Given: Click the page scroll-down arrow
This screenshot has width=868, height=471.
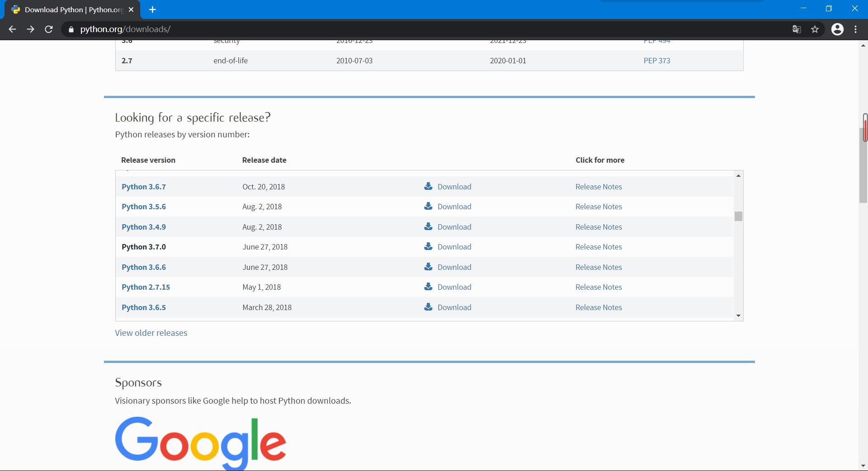Looking at the screenshot, I should [863, 466].
